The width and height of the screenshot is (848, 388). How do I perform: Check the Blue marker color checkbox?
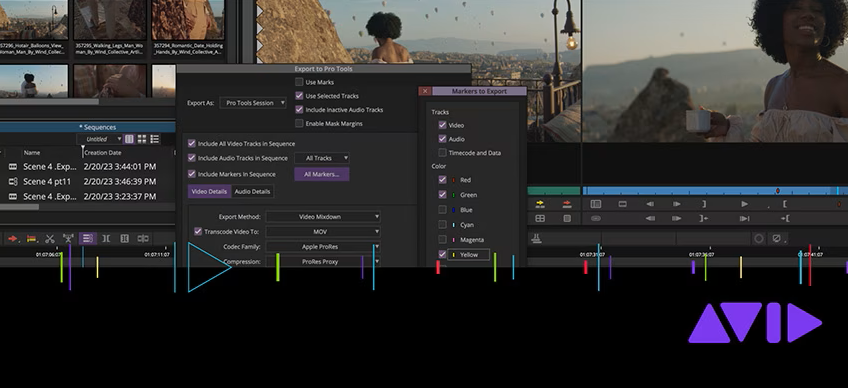click(x=442, y=209)
